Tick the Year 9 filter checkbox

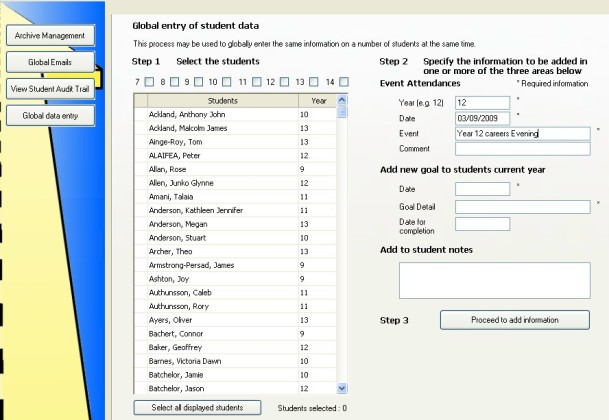[198, 82]
